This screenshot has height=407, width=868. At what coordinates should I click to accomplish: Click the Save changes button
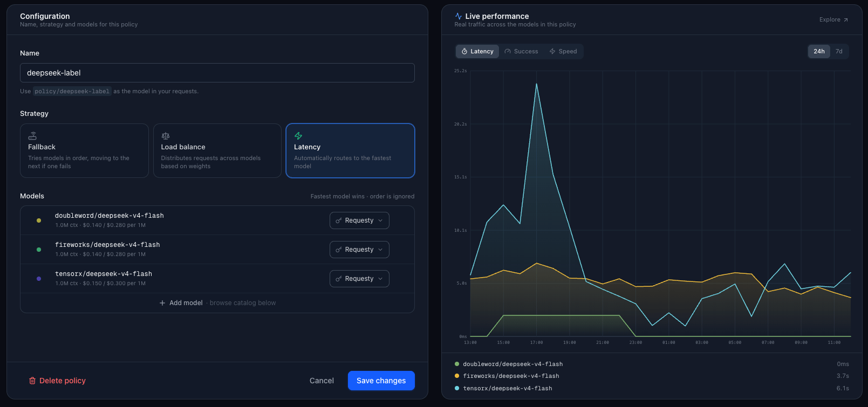coord(381,381)
